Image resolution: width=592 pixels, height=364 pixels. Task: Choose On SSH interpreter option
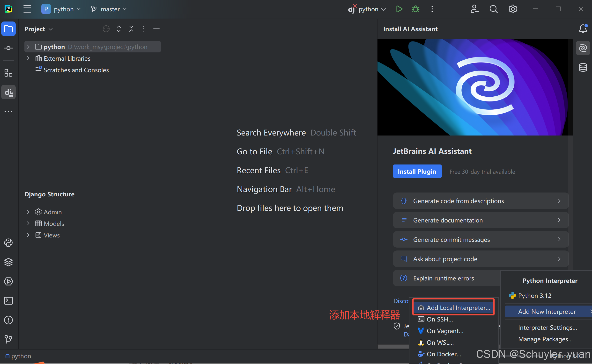pos(454,319)
